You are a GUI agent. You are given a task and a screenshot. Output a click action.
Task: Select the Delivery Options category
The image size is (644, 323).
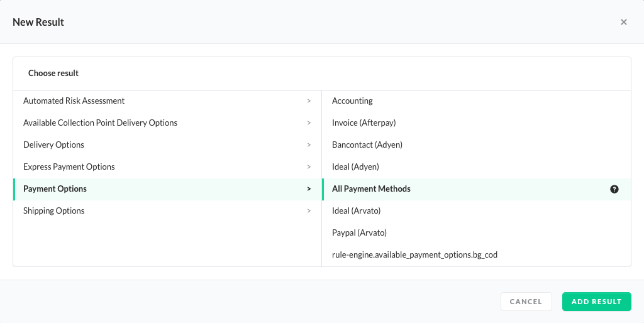54,145
